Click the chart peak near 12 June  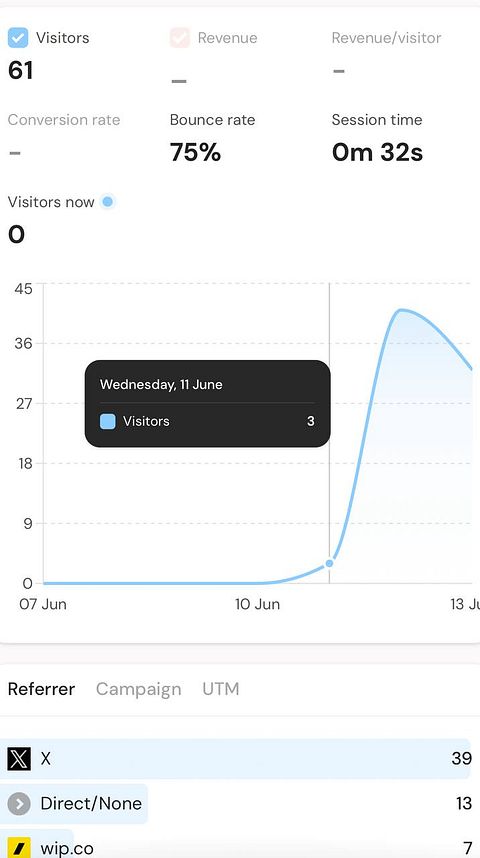(401, 310)
